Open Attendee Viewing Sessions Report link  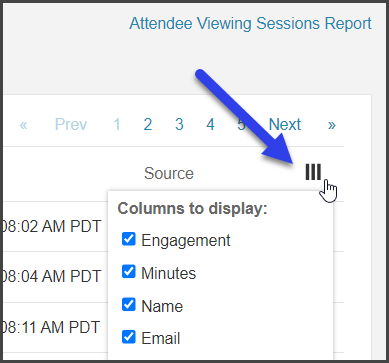pos(251,24)
